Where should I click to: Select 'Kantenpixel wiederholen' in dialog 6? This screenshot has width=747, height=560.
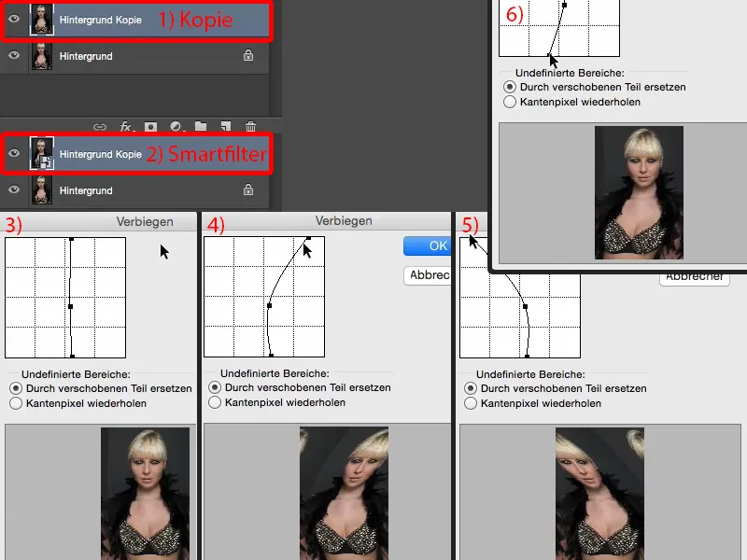click(x=510, y=102)
